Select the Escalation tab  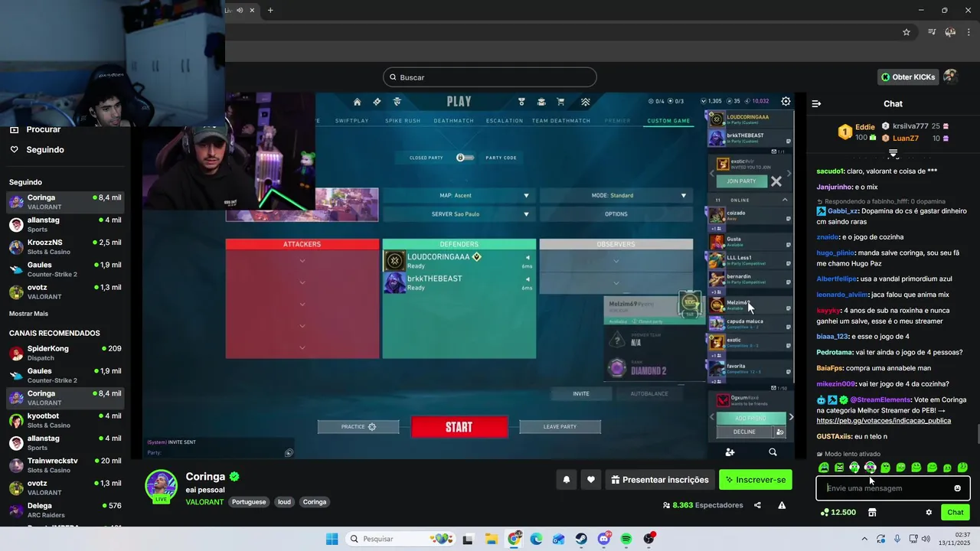505,121
